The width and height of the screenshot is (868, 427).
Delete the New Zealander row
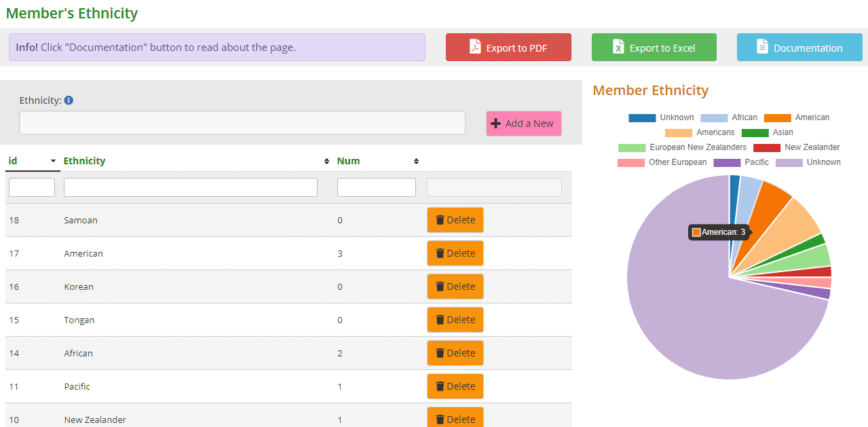pyautogui.click(x=455, y=418)
